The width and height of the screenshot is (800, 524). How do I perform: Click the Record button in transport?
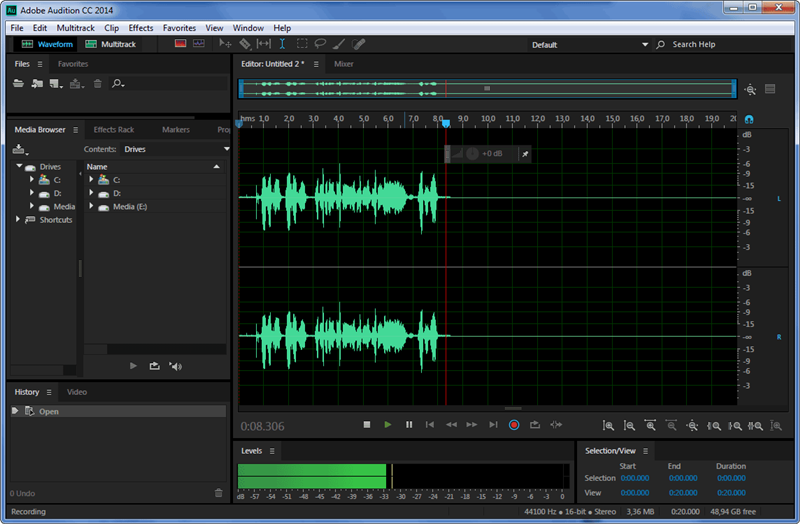point(514,425)
